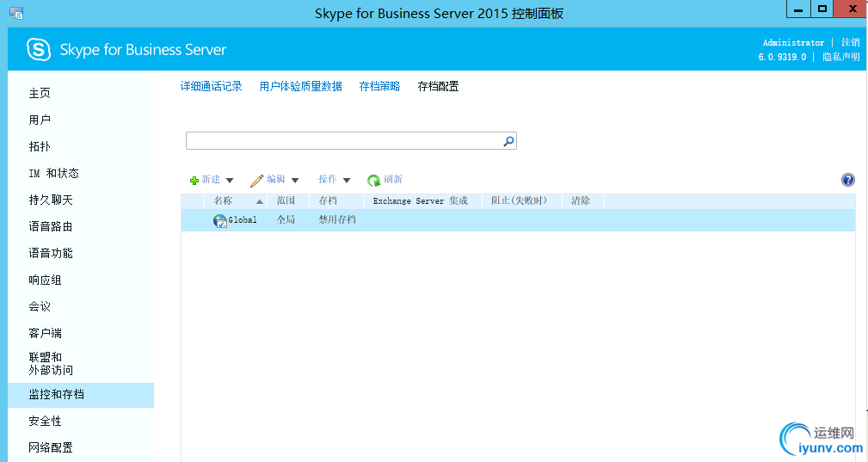Click the 范围 column header

pos(286,200)
